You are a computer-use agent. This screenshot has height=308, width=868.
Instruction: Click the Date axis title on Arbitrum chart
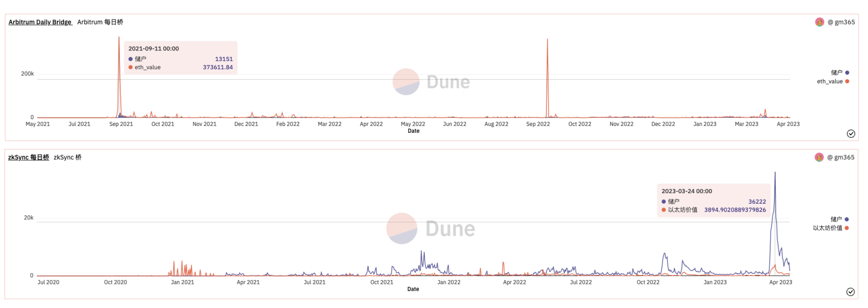(x=414, y=131)
